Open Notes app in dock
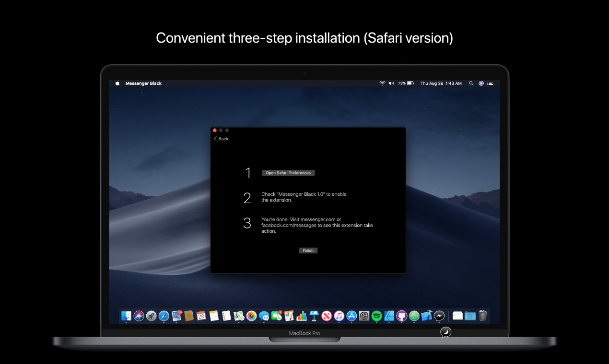The image size is (609, 364). tap(214, 316)
